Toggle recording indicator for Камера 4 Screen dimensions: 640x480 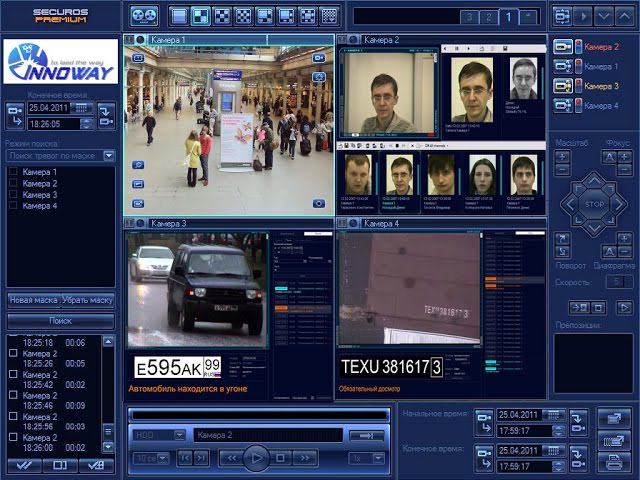pyautogui.click(x=578, y=106)
